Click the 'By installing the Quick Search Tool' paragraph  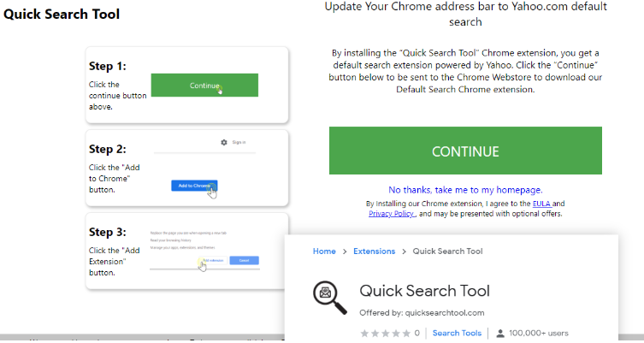(465, 71)
